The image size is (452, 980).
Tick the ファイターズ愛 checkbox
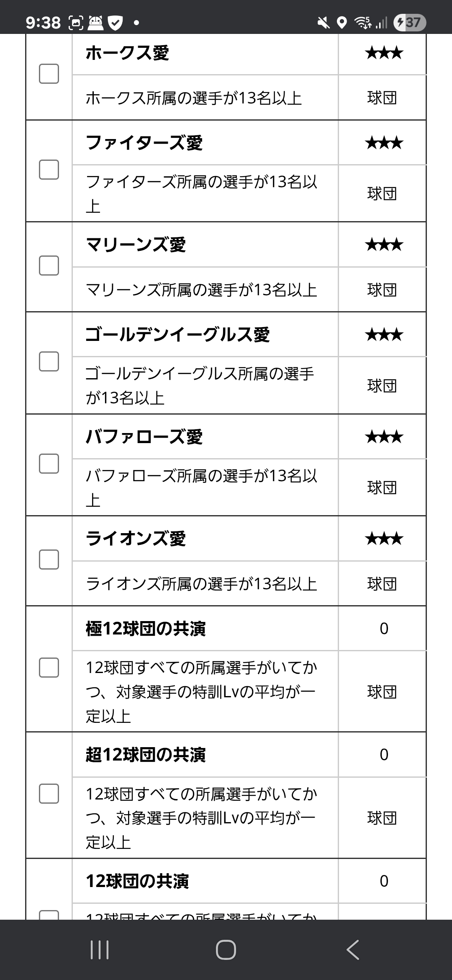(x=49, y=170)
